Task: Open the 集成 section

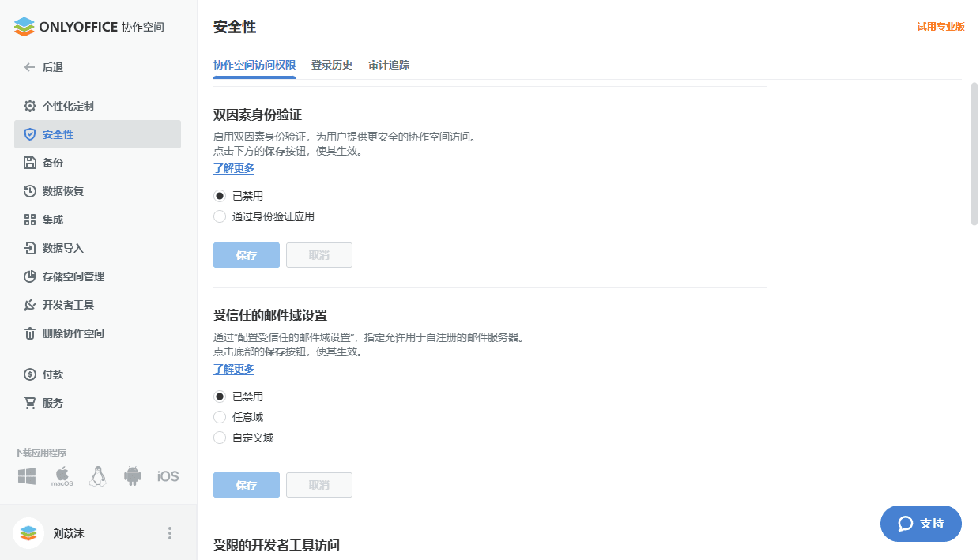Action: pyautogui.click(x=52, y=219)
